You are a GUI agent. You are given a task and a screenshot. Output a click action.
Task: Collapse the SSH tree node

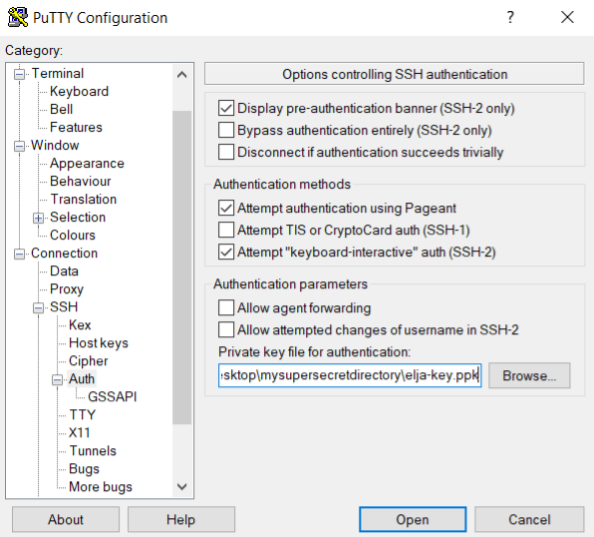tap(38, 308)
